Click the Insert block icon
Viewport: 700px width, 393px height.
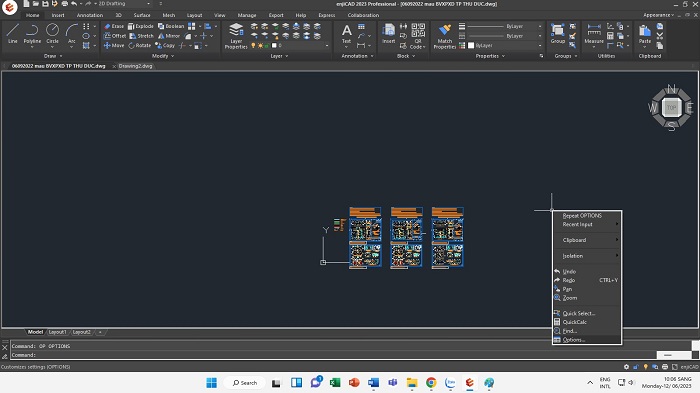388,34
